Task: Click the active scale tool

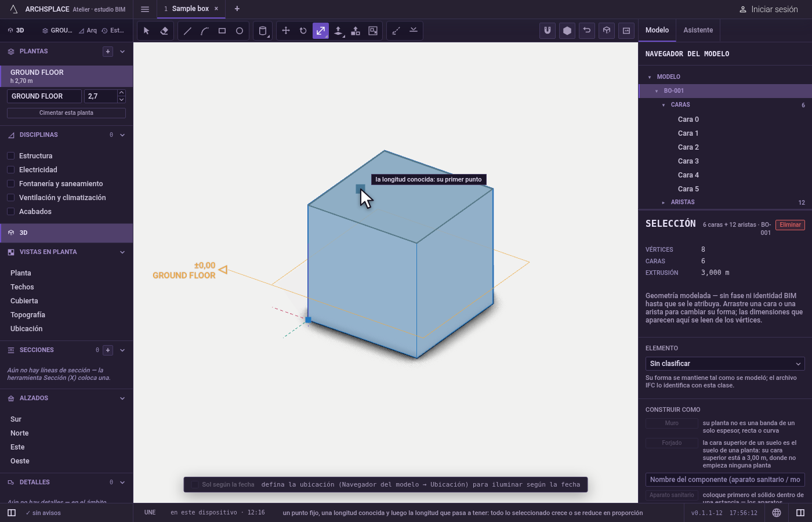Action: tap(321, 31)
